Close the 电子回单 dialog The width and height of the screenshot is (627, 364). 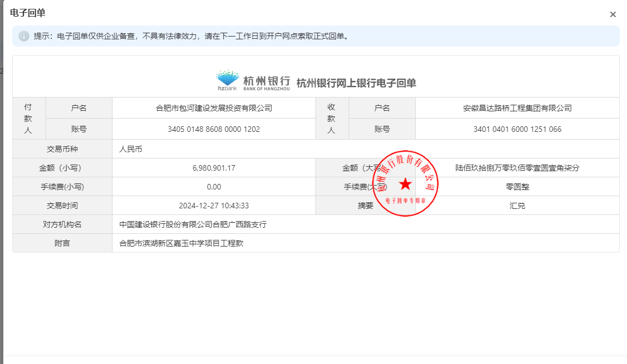coord(613,15)
